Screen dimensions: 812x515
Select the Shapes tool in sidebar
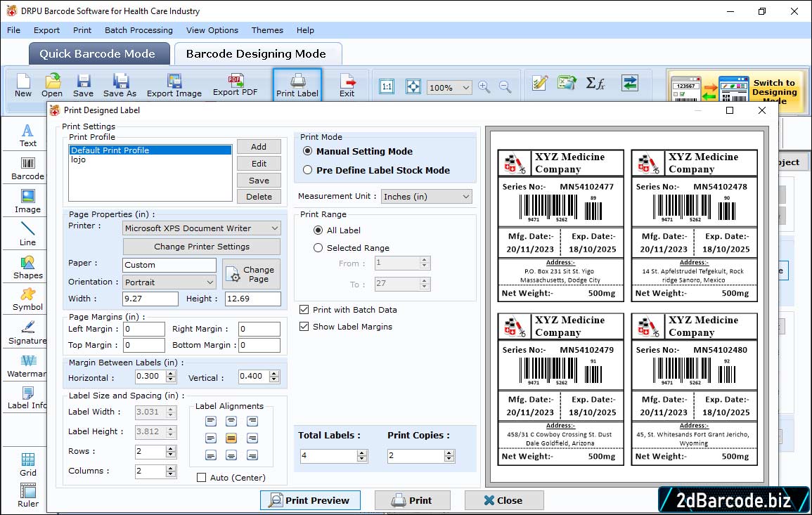click(27, 266)
